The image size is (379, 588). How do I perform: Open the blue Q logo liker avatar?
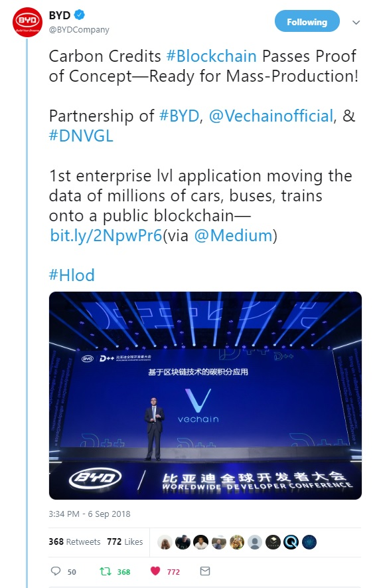point(291,542)
